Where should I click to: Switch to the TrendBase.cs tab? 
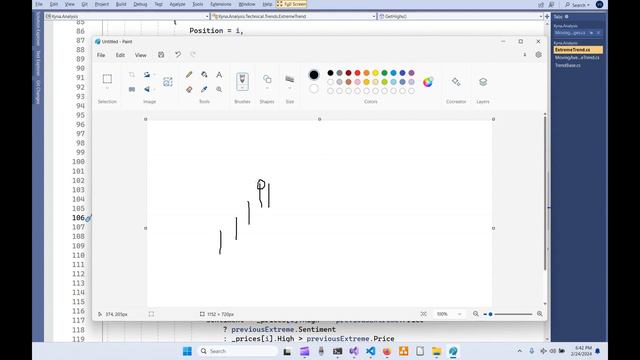point(567,65)
